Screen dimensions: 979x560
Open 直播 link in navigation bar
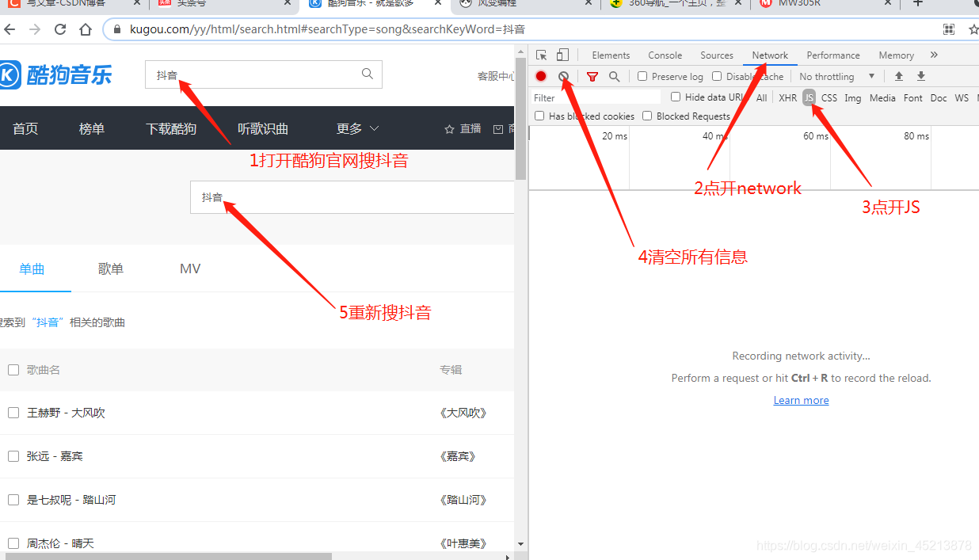click(x=463, y=128)
